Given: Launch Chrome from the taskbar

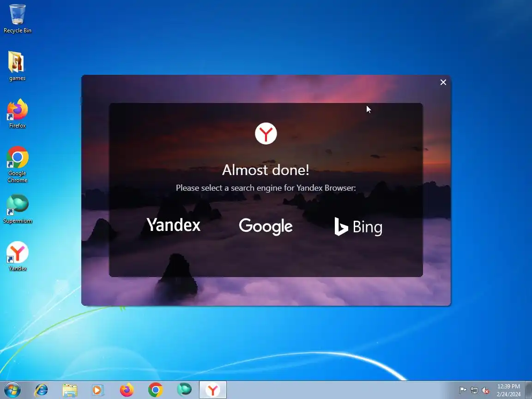Looking at the screenshot, I should [155, 390].
